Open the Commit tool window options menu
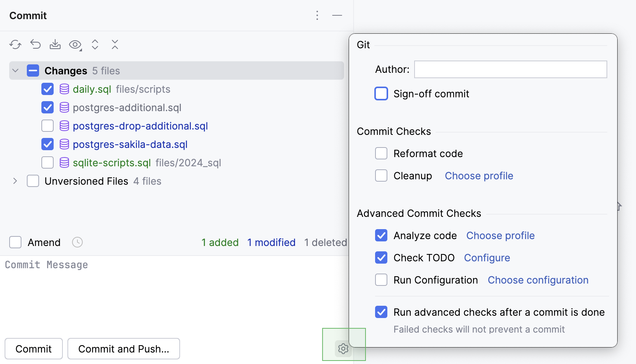The width and height of the screenshot is (636, 364). 317,15
